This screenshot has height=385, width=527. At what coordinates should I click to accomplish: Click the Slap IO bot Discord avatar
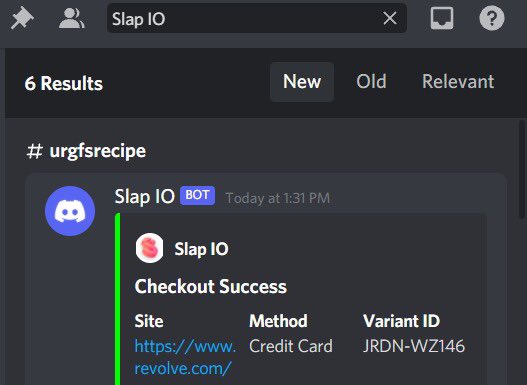click(70, 211)
